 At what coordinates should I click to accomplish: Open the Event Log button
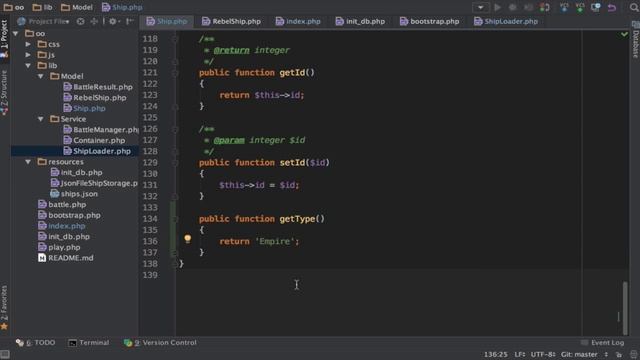click(x=603, y=343)
